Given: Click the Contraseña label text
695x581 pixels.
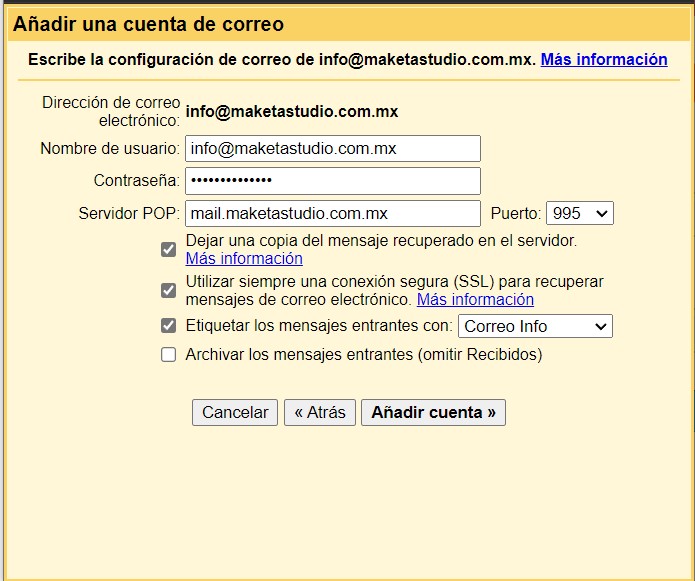Looking at the screenshot, I should click(x=137, y=181).
